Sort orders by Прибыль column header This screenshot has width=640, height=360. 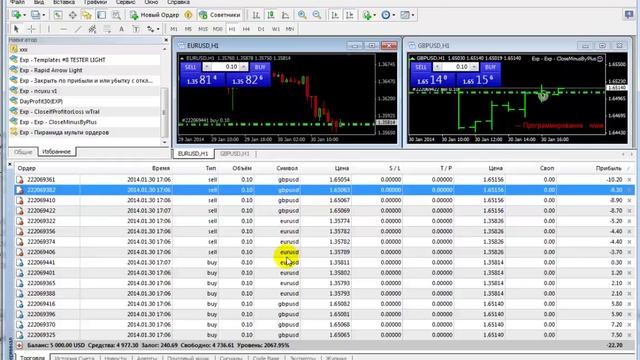(x=609, y=168)
